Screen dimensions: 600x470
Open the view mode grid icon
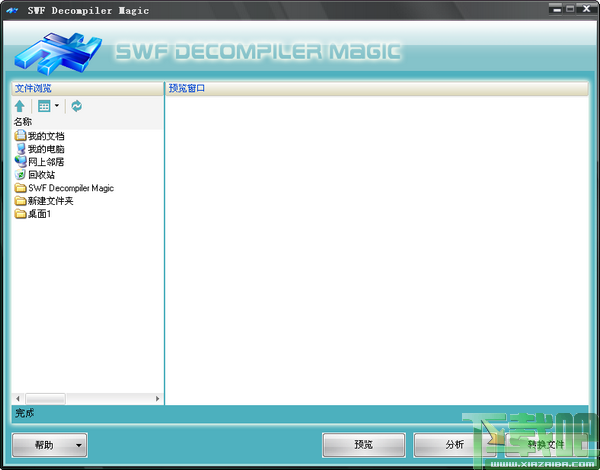(x=44, y=106)
